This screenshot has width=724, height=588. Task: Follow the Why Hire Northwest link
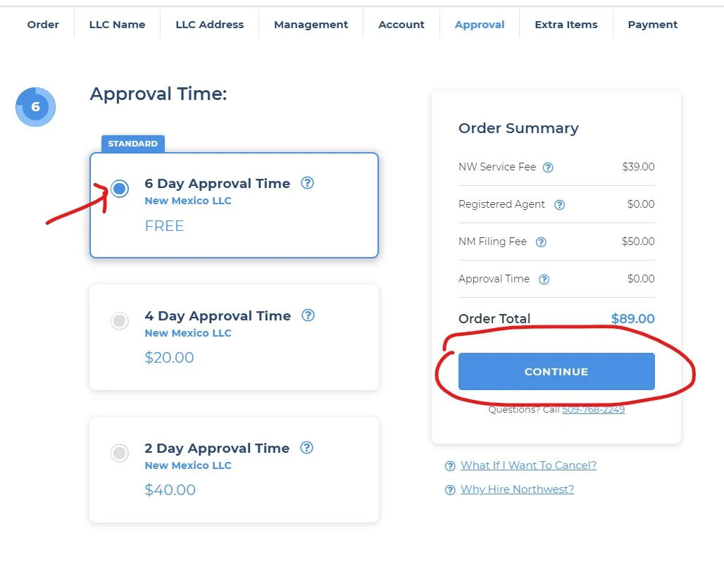517,489
